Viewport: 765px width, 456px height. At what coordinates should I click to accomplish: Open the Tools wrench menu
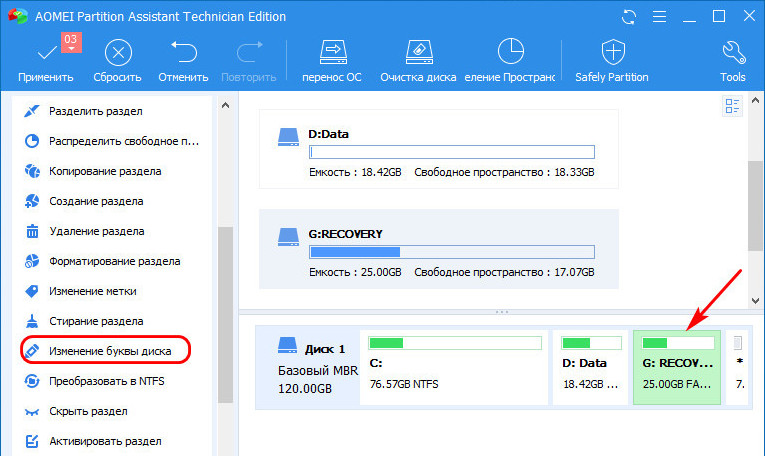tap(733, 61)
